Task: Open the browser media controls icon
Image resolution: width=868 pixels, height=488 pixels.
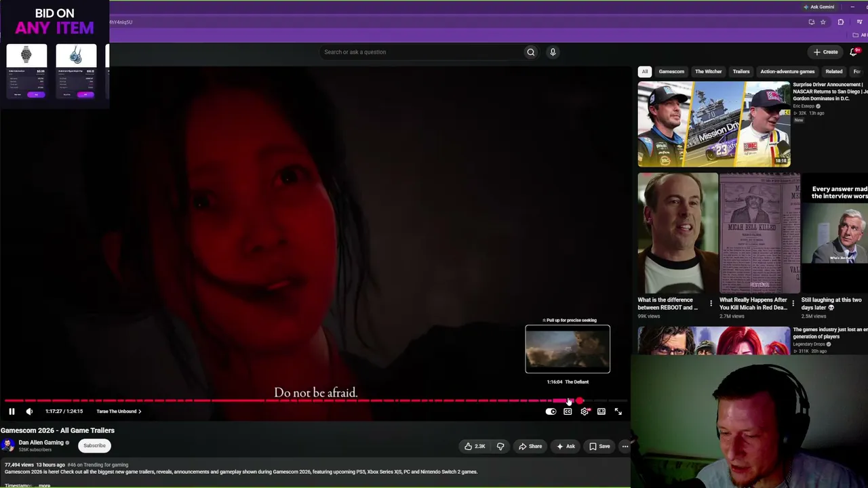Action: (x=859, y=22)
